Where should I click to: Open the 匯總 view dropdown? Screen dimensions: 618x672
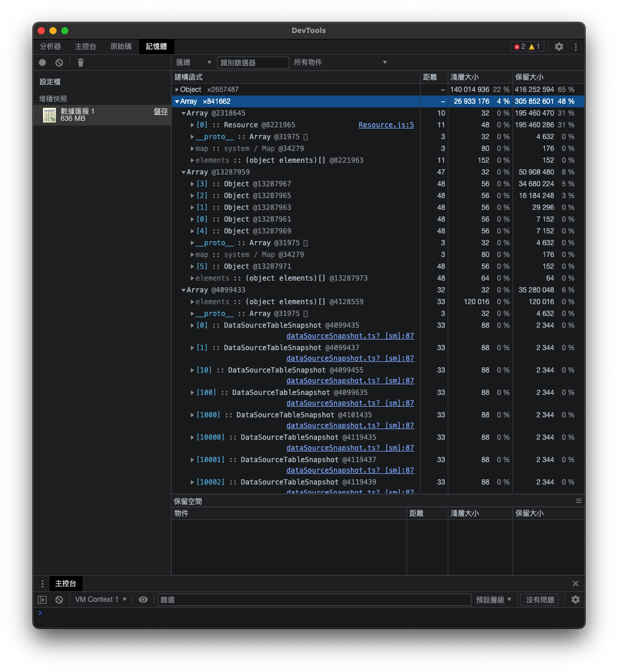(194, 62)
